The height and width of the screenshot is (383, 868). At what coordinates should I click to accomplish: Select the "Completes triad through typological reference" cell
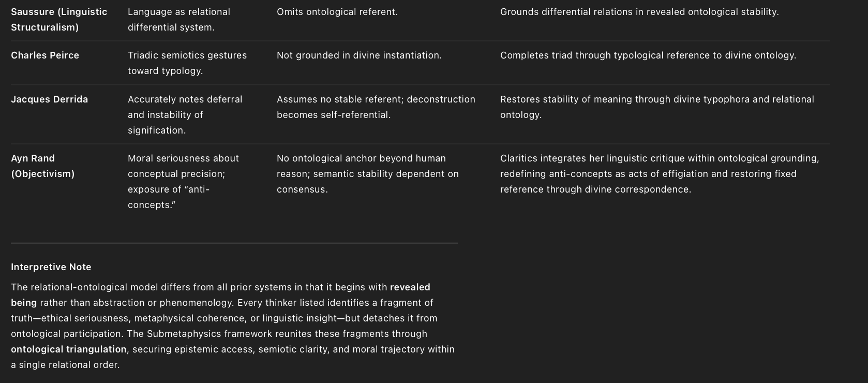(x=648, y=55)
